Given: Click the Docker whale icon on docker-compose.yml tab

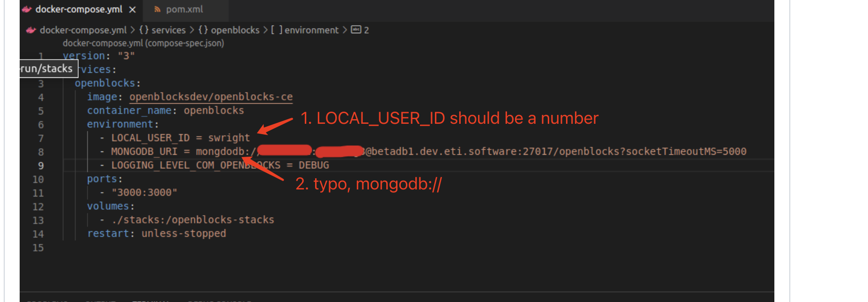Looking at the screenshot, I should click(x=26, y=9).
